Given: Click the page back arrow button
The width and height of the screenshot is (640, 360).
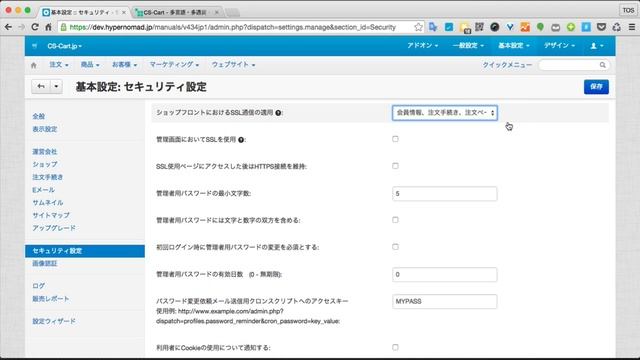Looking at the screenshot, I should click(x=41, y=86).
